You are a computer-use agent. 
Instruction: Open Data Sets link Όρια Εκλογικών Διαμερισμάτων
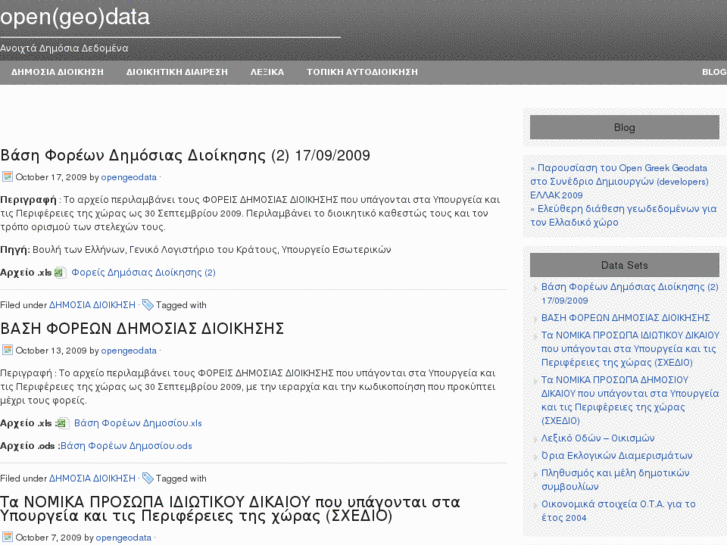(617, 456)
